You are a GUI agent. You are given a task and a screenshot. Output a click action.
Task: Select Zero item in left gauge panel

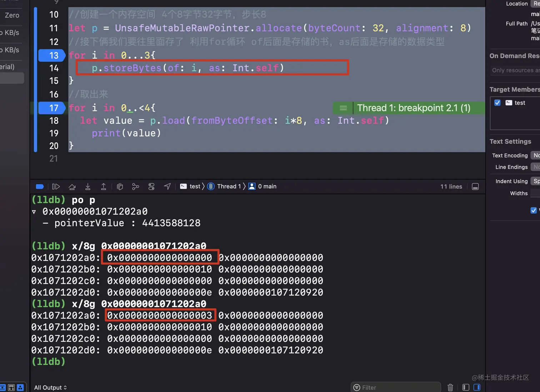12,15
